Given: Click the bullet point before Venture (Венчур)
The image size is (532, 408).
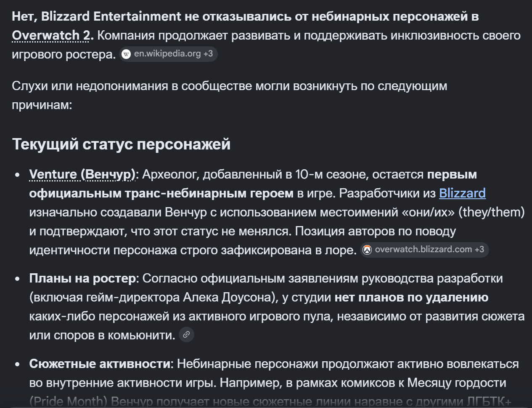Looking at the screenshot, I should pyautogui.click(x=17, y=175).
